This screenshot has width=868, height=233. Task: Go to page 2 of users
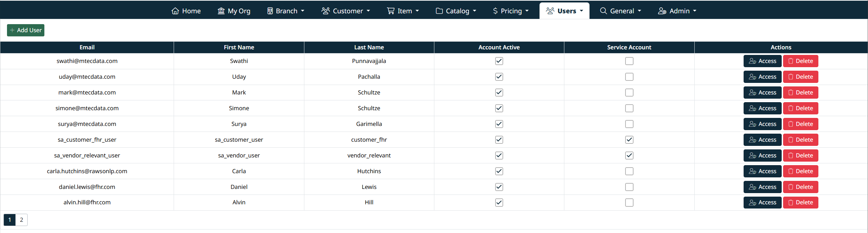(x=21, y=220)
